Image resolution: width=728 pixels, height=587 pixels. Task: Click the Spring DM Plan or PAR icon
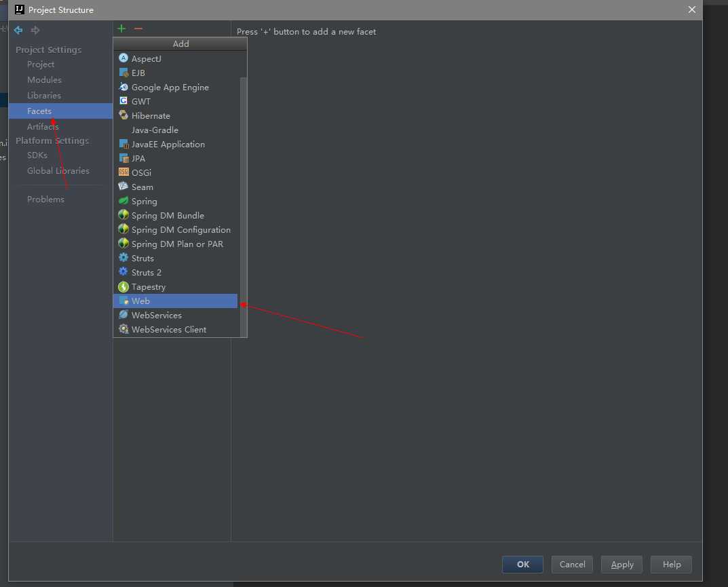123,244
